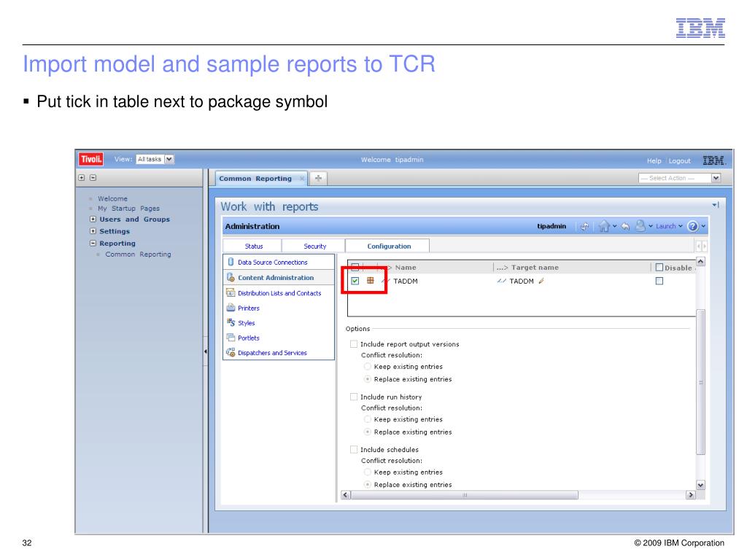The width and height of the screenshot is (747, 560).
Task: Select Keep existing entries under report output versions
Action: point(368,367)
